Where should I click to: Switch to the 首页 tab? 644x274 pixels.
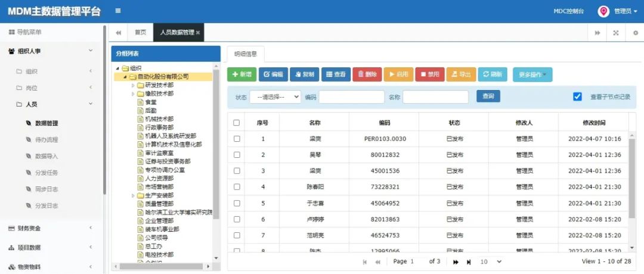141,33
